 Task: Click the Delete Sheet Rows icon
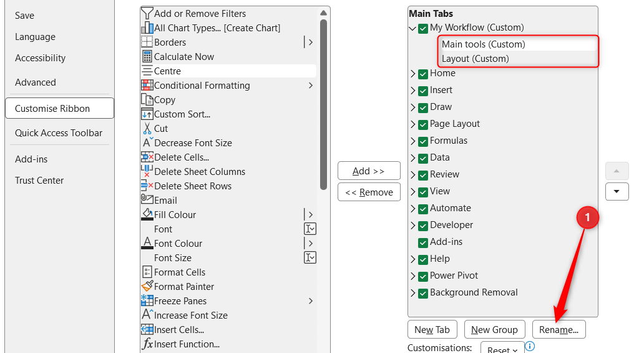coord(147,186)
